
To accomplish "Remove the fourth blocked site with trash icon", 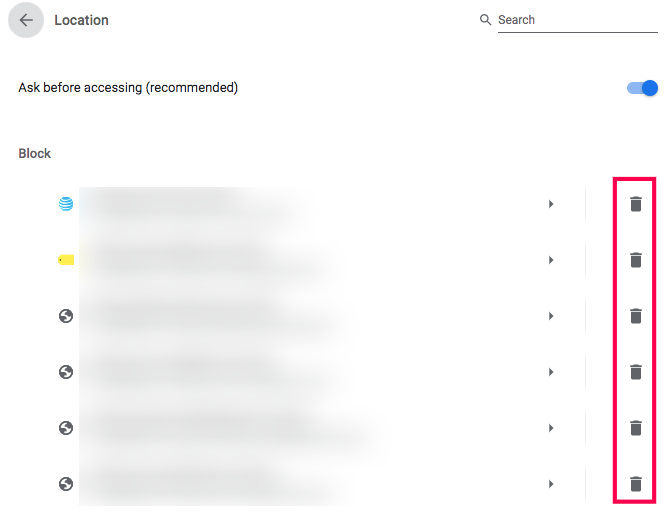I will (x=636, y=372).
